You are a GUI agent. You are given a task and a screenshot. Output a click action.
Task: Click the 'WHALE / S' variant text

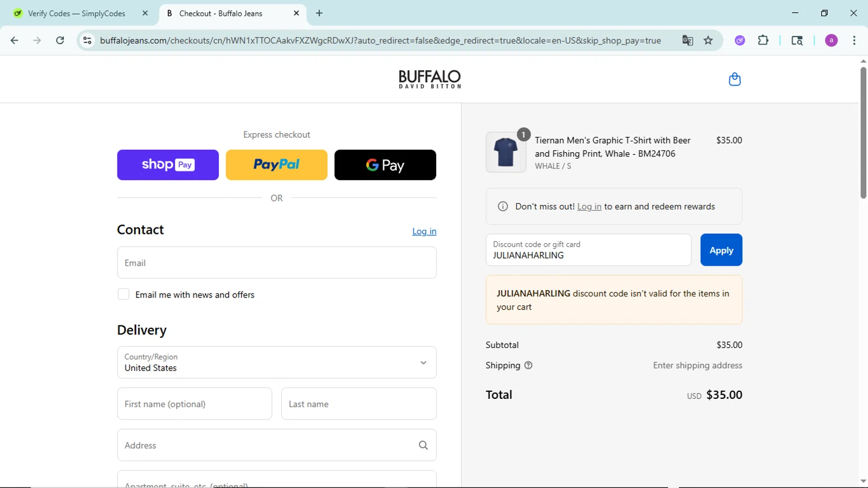tap(553, 166)
